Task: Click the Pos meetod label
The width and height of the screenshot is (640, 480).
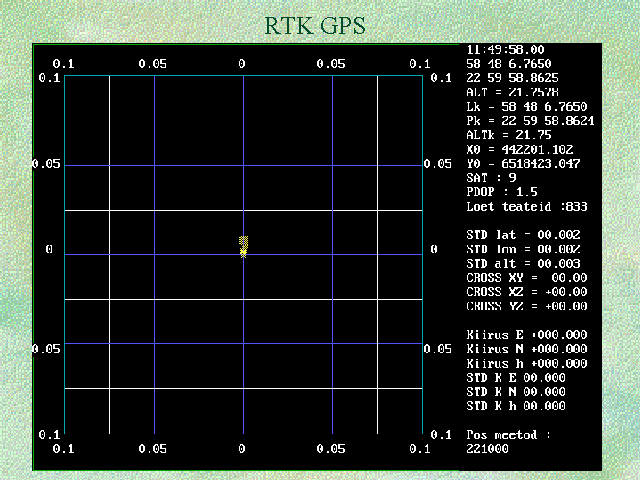Action: tap(508, 435)
